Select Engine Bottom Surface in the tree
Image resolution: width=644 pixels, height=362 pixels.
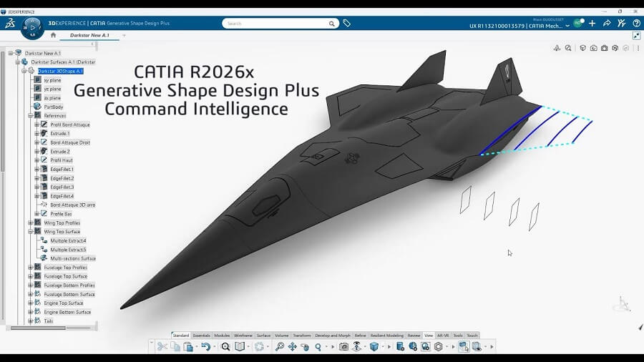tap(67, 312)
